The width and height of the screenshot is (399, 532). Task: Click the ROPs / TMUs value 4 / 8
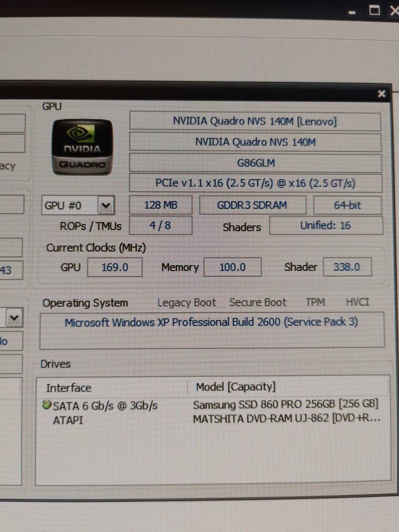point(161,225)
